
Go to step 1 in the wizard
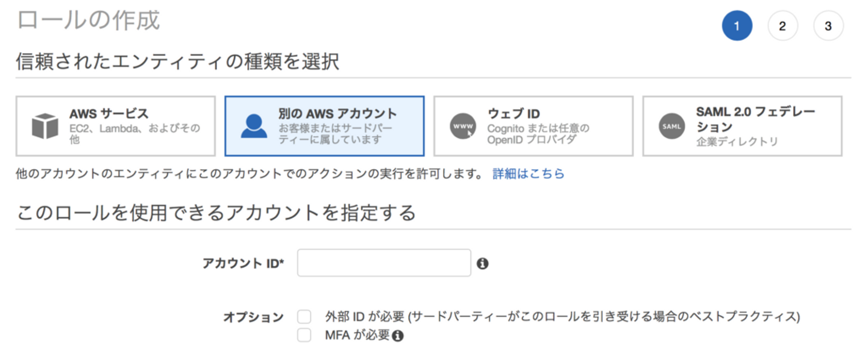pos(737,26)
